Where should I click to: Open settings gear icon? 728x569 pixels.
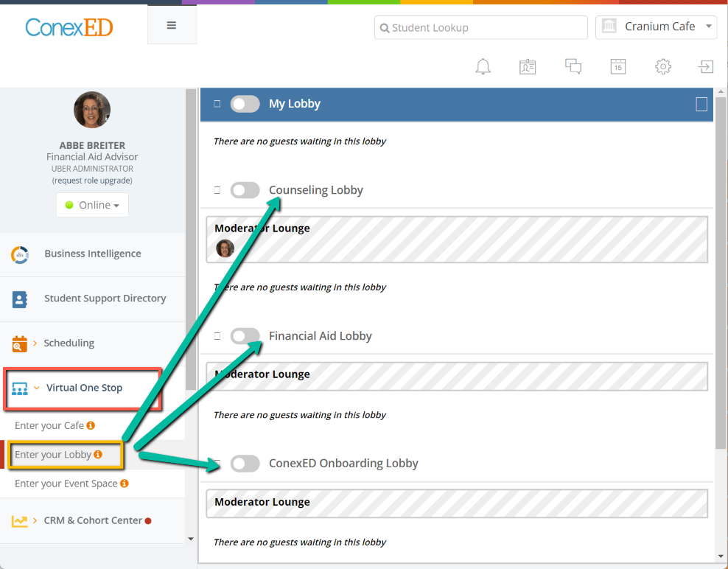click(x=663, y=66)
